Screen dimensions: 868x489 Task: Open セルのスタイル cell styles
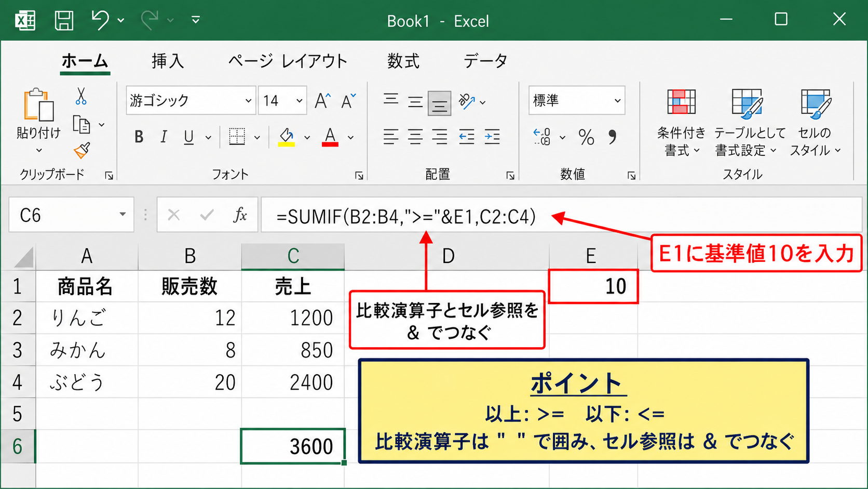(x=815, y=123)
